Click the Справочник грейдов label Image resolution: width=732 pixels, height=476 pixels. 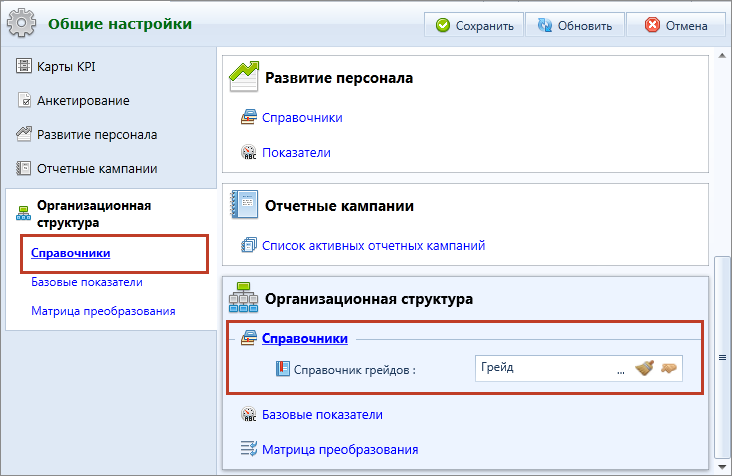354,370
